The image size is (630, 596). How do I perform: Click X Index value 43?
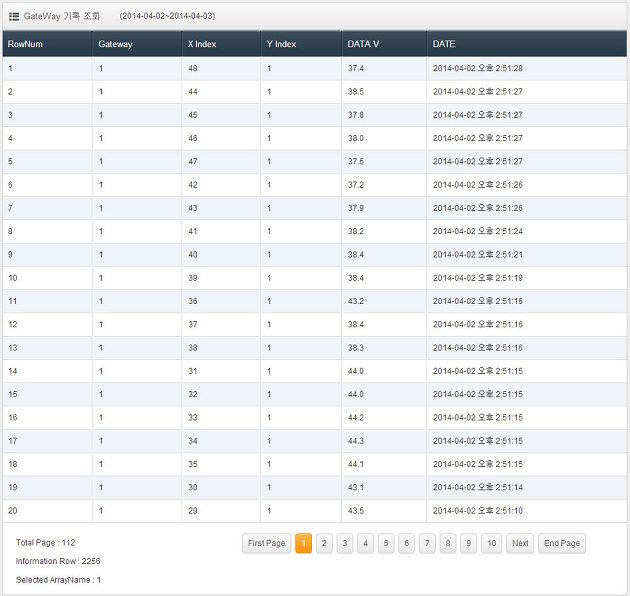tap(193, 208)
